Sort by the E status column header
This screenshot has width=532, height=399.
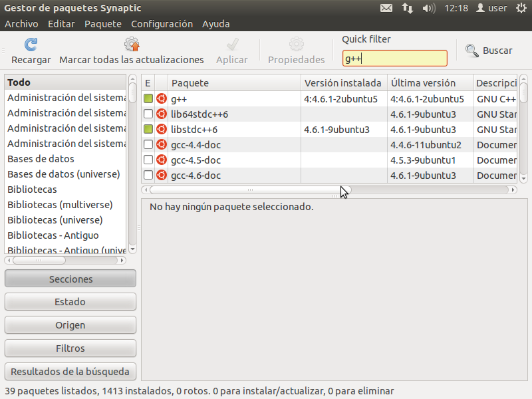click(x=148, y=82)
